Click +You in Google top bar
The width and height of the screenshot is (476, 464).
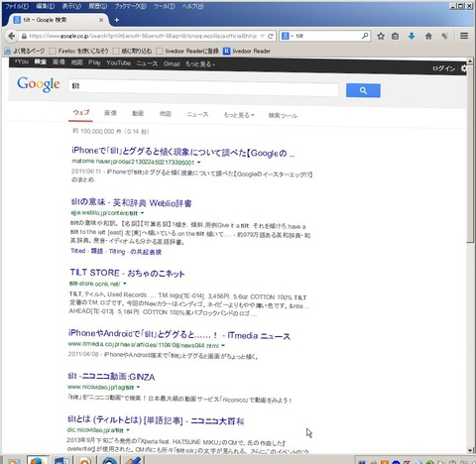[22, 61]
